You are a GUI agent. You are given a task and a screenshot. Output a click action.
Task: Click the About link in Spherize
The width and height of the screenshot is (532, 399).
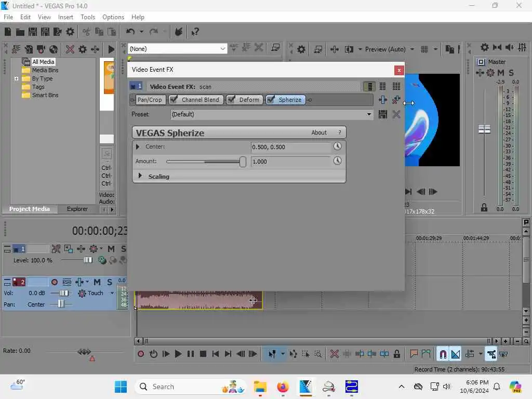(x=319, y=132)
